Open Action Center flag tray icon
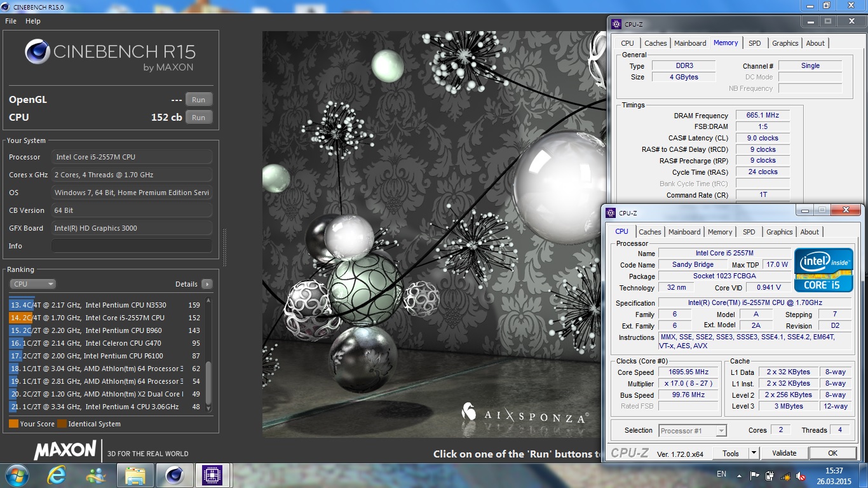The image size is (868, 488). tap(754, 475)
